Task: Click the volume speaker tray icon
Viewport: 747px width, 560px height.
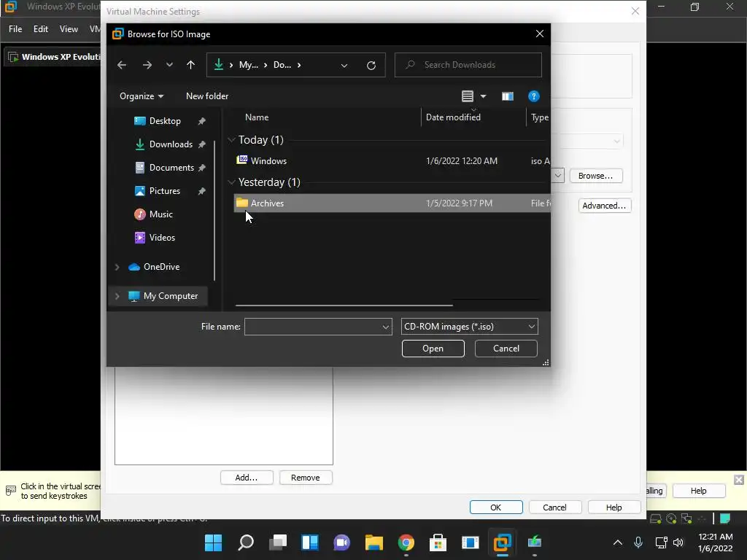Action: pos(678,542)
